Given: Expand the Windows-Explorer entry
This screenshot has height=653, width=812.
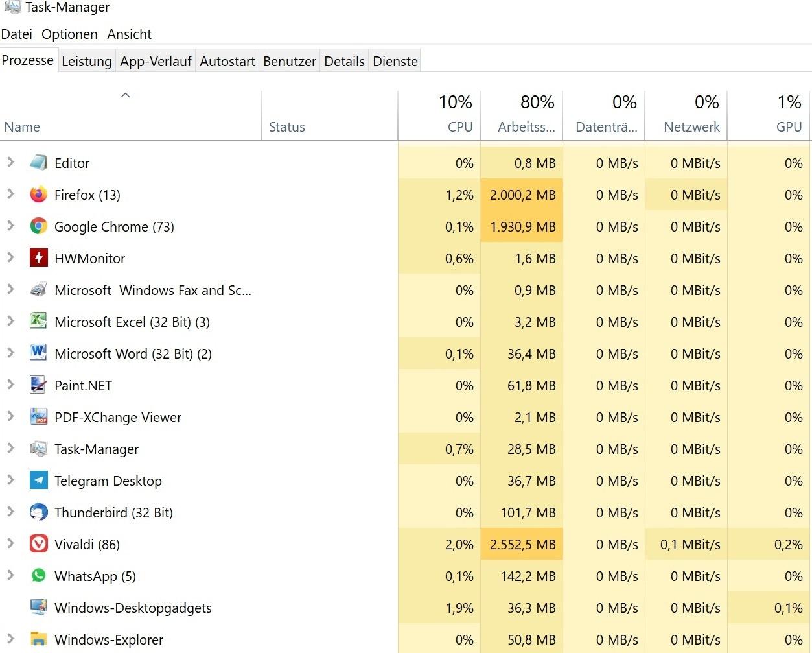Looking at the screenshot, I should (10, 639).
